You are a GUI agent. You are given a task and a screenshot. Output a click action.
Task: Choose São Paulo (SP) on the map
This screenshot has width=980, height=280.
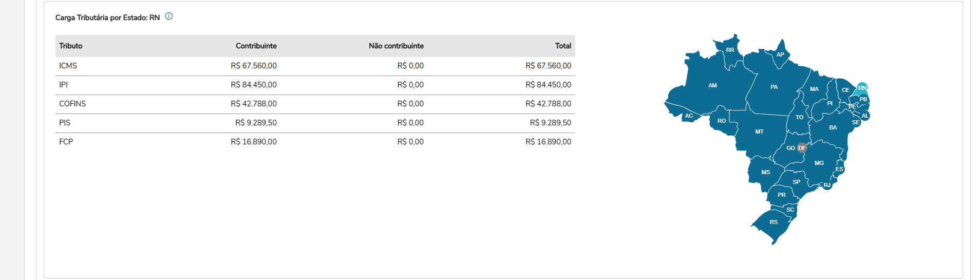796,182
